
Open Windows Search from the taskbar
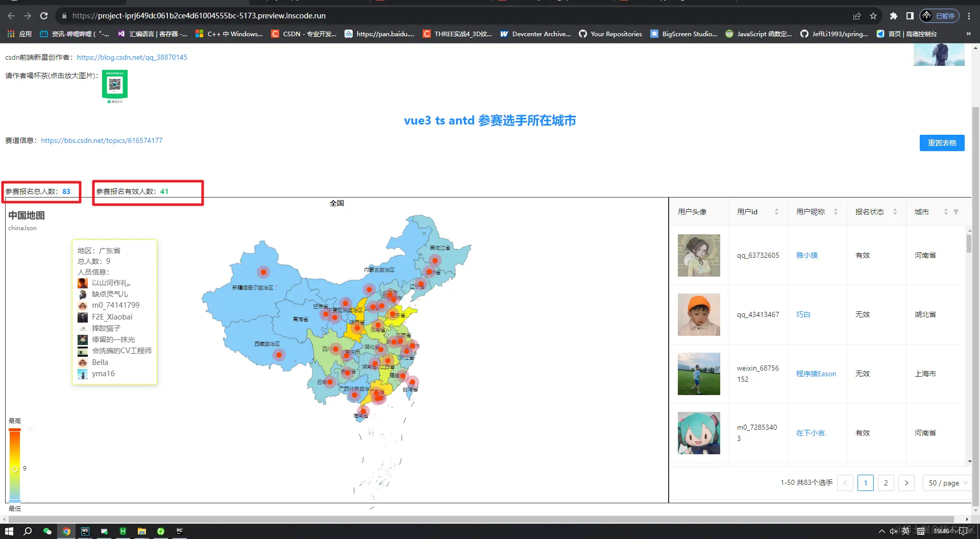[x=28, y=531]
